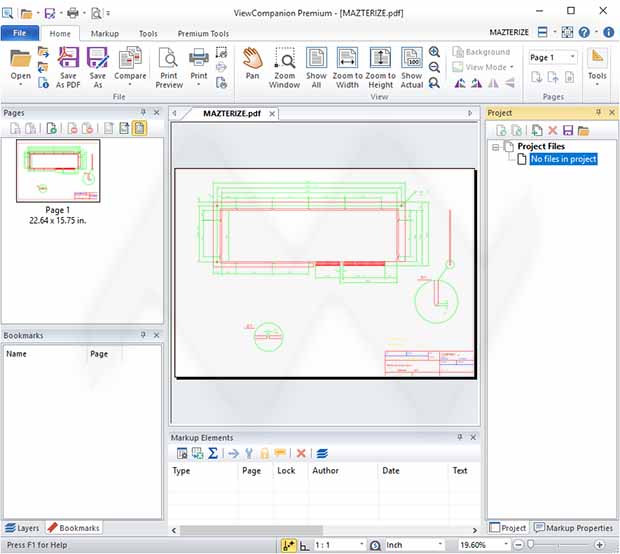Image resolution: width=620 pixels, height=554 pixels.
Task: Click the Save As ribbon icon
Action: 97,67
